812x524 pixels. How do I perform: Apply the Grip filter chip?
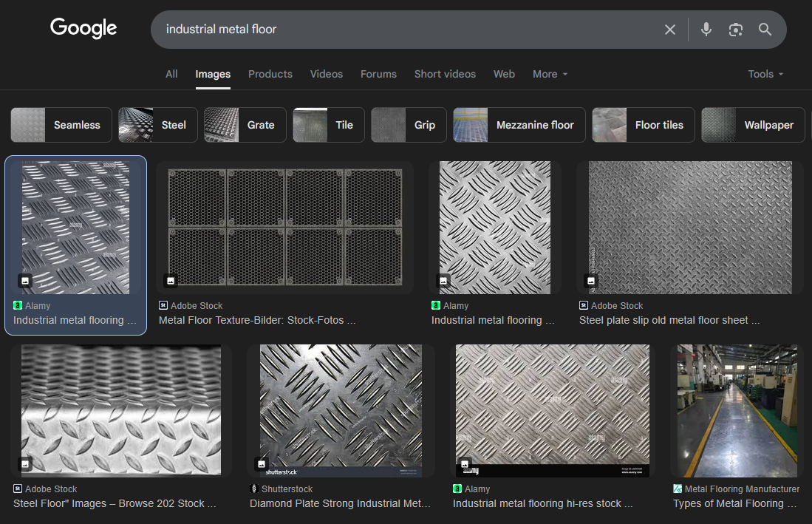(409, 125)
